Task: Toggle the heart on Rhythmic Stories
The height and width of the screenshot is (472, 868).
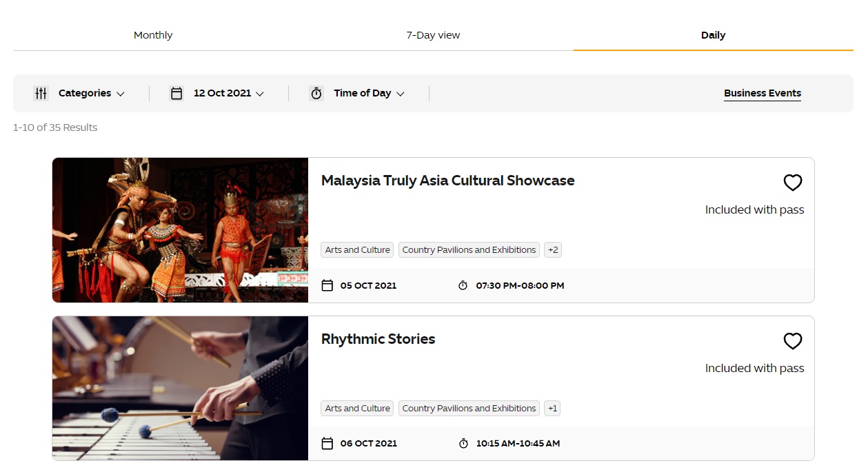Action: pos(793,341)
